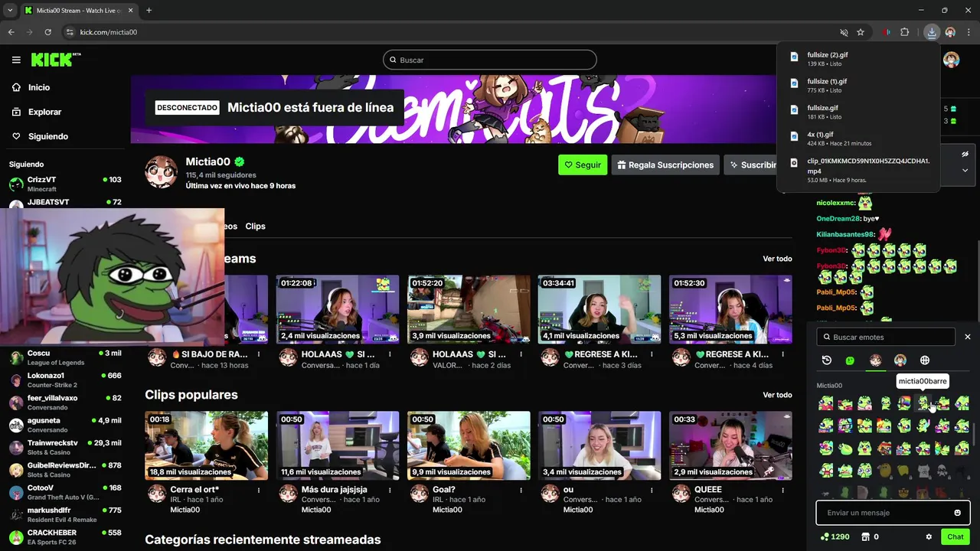Image resolution: width=980 pixels, height=551 pixels.
Task: Open options menu for the 'ou' clip
Action: (x=652, y=490)
